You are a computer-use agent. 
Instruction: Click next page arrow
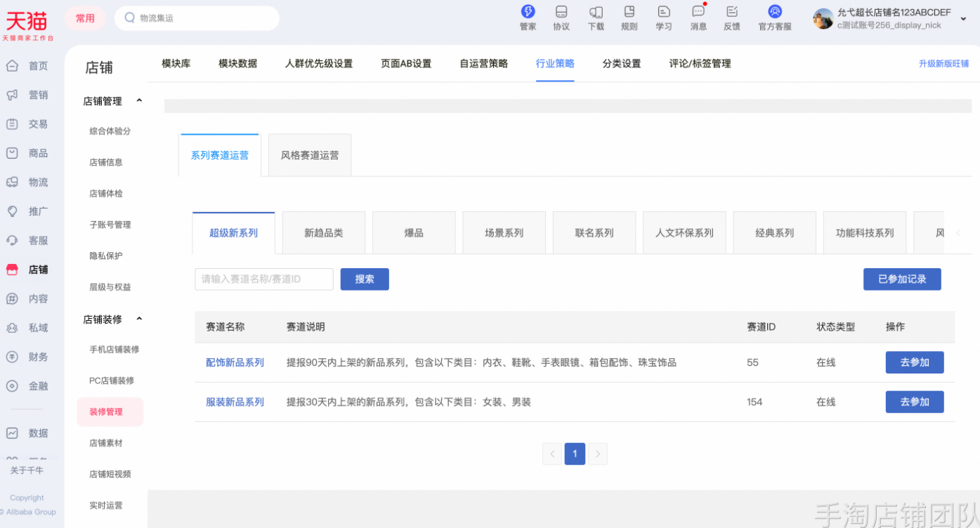[x=597, y=454]
